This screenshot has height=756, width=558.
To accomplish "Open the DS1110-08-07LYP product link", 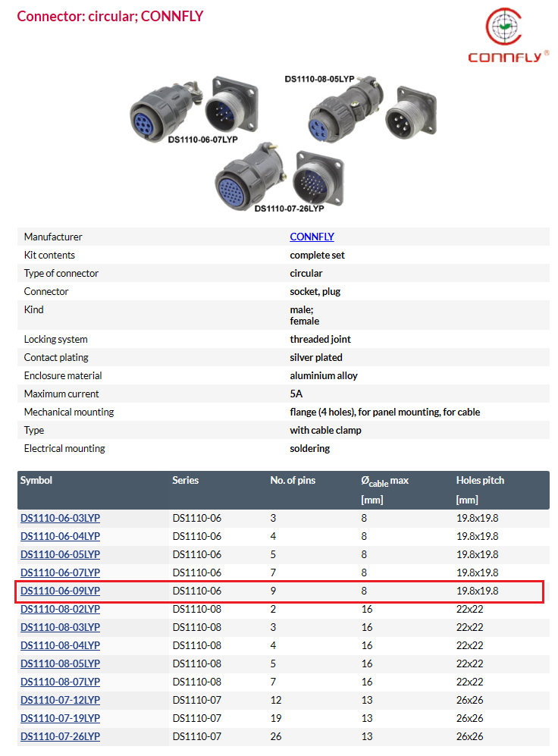I will pyautogui.click(x=60, y=682).
